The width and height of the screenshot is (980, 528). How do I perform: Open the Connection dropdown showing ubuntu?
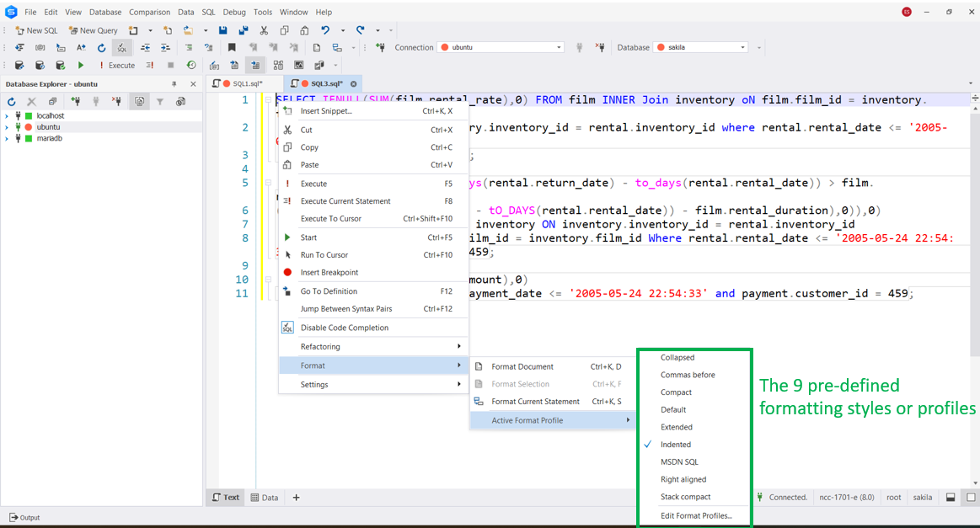501,48
